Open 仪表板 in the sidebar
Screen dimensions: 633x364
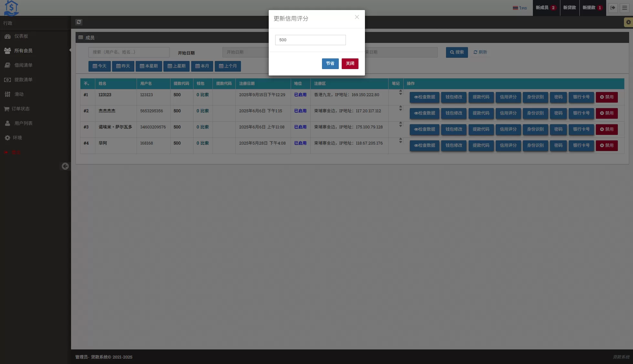point(21,36)
